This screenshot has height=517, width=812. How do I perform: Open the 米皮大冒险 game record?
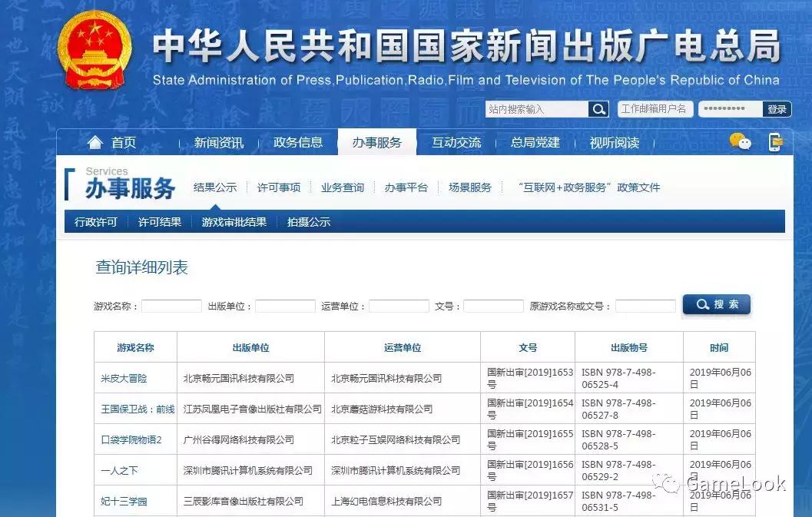[x=124, y=377]
